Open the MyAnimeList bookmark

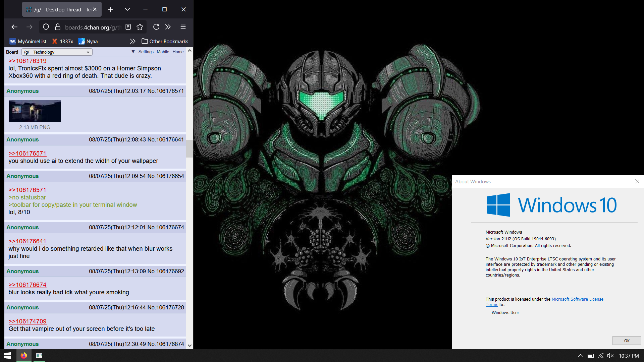(x=28, y=41)
